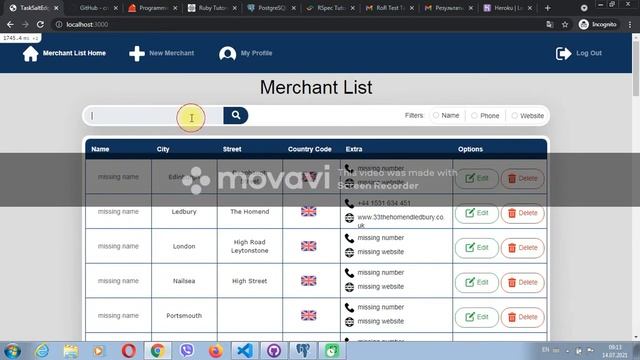Image resolution: width=640 pixels, height=360 pixels.
Task: Switch to the RSpec Tutorial browser tab
Action: pos(330,8)
